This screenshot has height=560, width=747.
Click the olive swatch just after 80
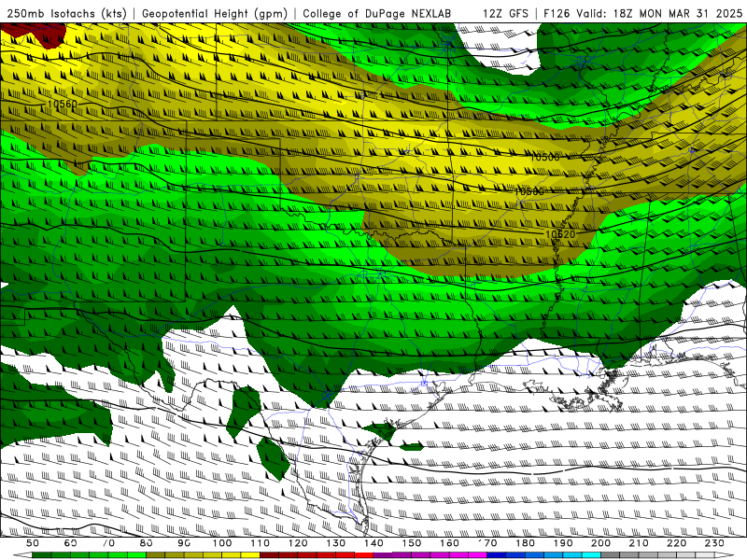(156, 555)
